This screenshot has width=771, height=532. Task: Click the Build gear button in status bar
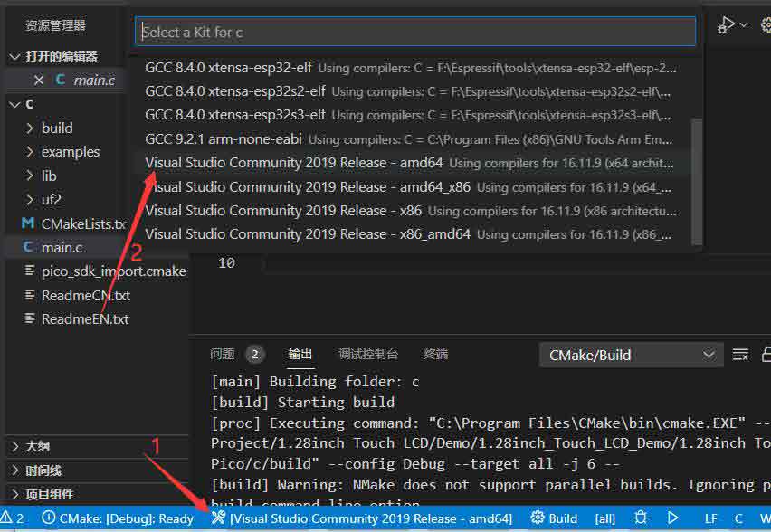click(554, 518)
